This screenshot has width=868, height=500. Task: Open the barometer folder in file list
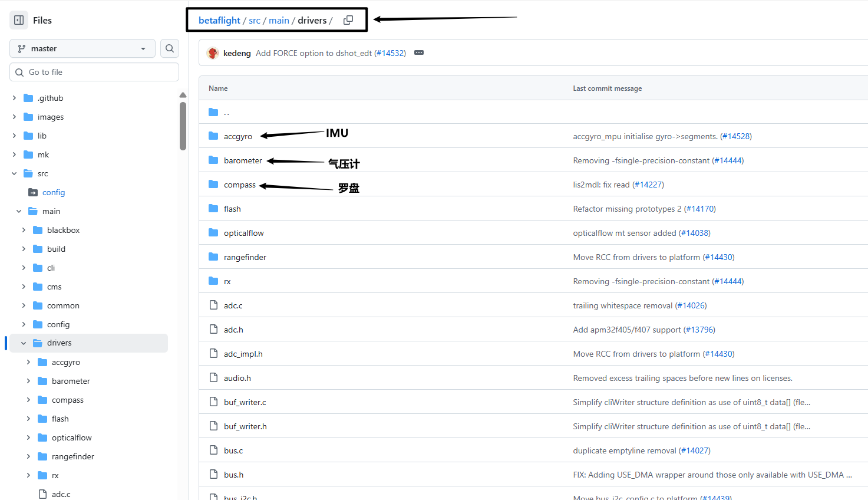[243, 160]
